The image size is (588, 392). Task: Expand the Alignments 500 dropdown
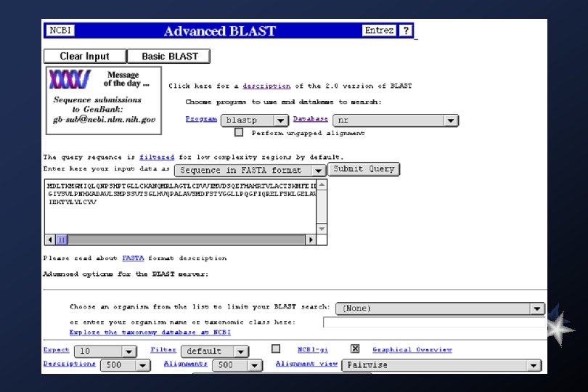tap(237, 365)
